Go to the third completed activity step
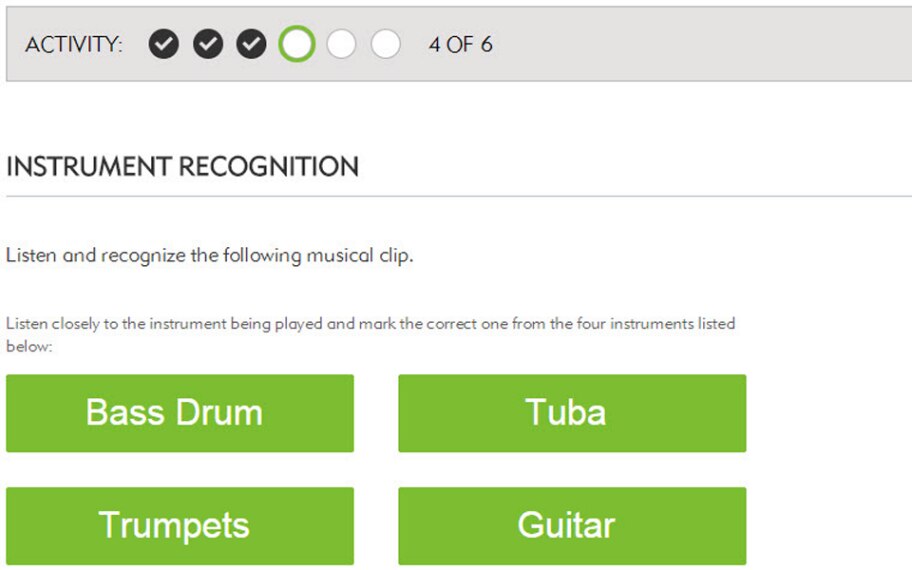 click(251, 44)
